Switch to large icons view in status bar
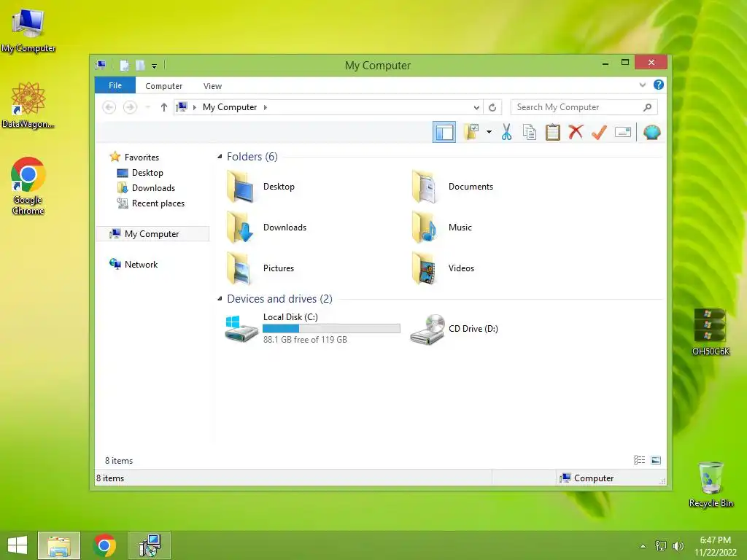747x560 pixels. tap(656, 459)
